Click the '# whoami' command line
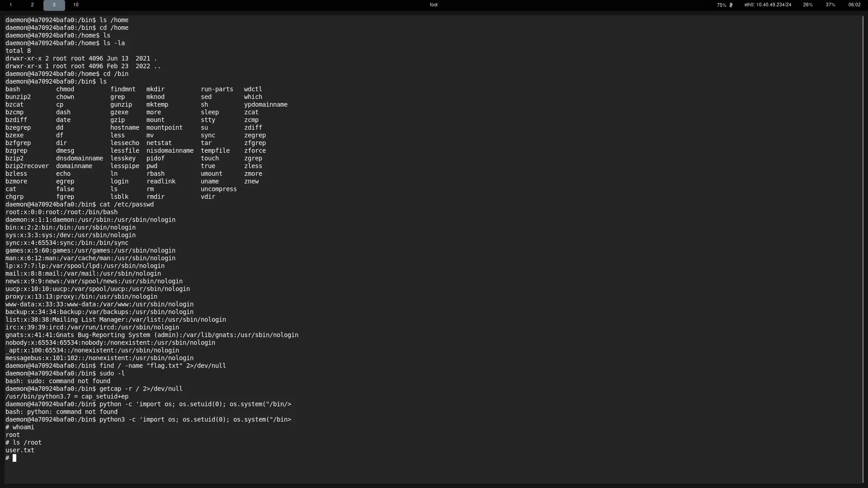The height and width of the screenshot is (488, 868). 20,427
